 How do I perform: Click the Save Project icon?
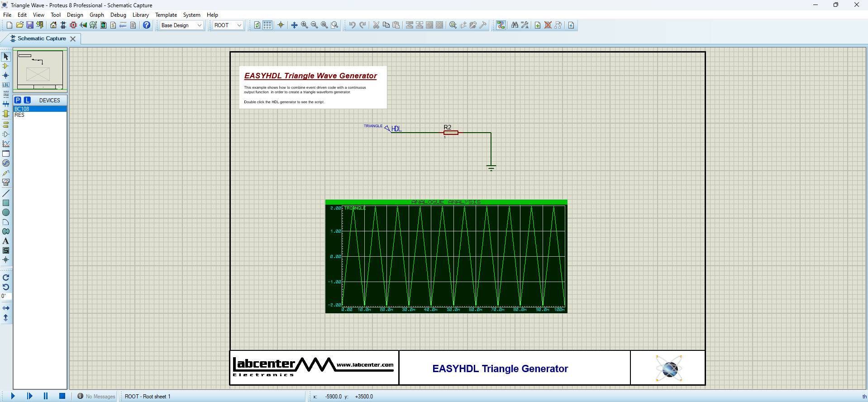click(x=30, y=25)
